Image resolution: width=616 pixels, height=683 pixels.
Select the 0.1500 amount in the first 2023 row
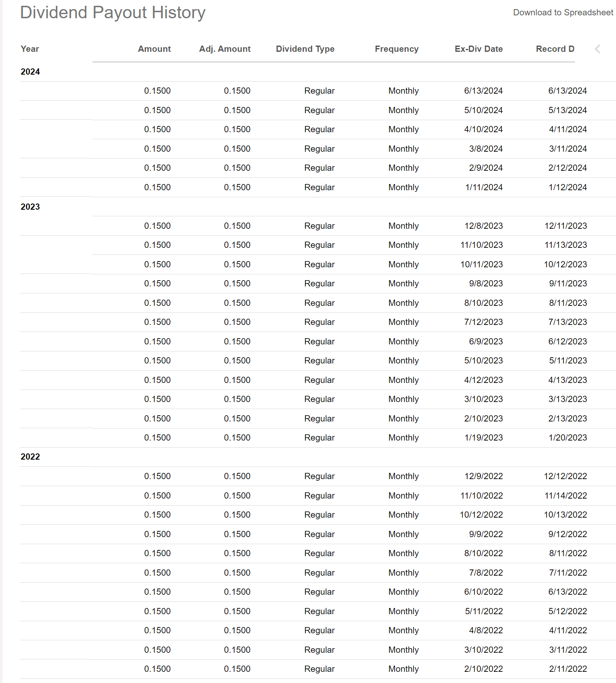(x=157, y=225)
